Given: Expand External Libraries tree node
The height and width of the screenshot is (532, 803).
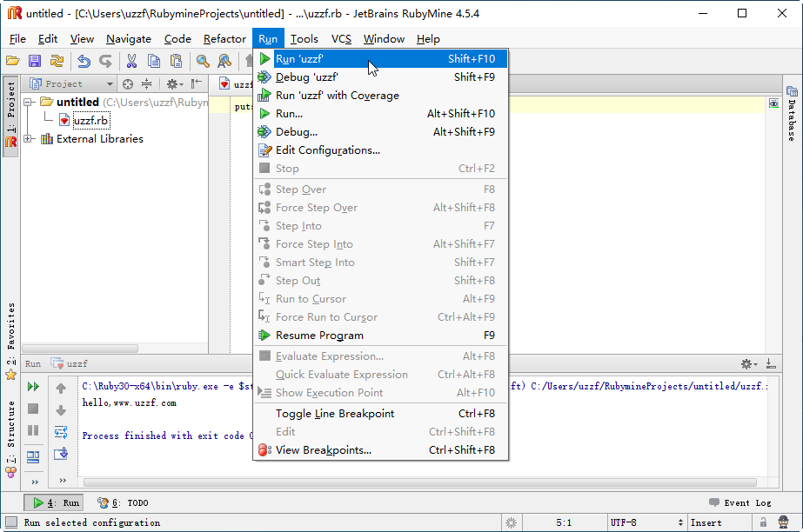Looking at the screenshot, I should (x=30, y=138).
